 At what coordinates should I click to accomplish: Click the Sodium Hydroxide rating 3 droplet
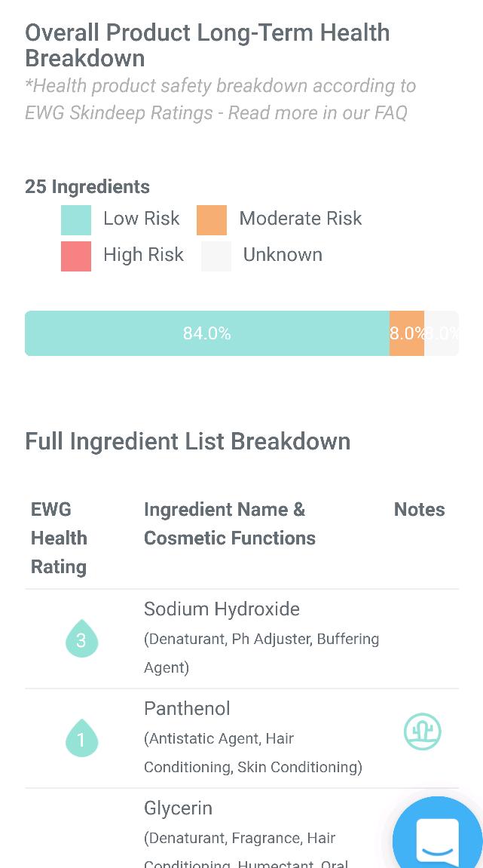point(81,639)
